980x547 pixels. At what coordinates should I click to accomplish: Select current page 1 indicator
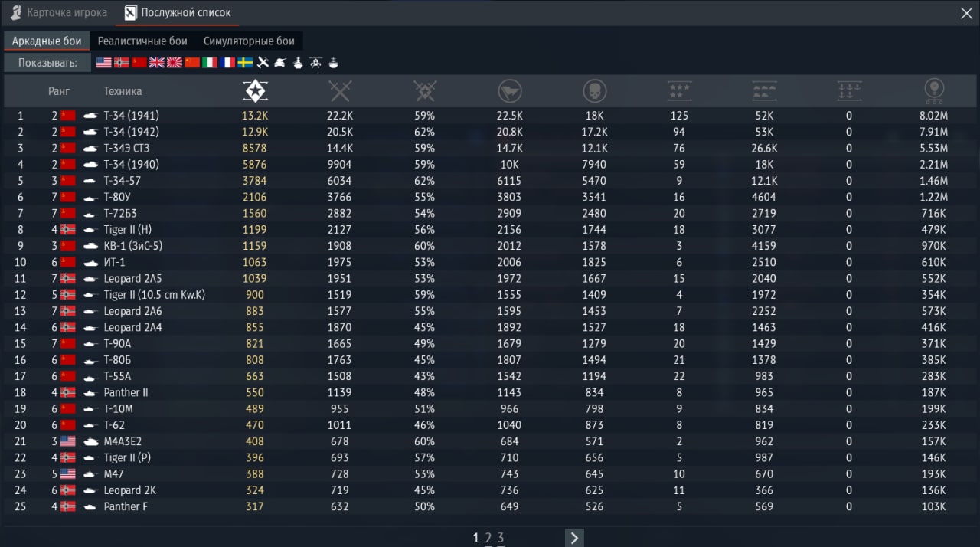coord(476,538)
